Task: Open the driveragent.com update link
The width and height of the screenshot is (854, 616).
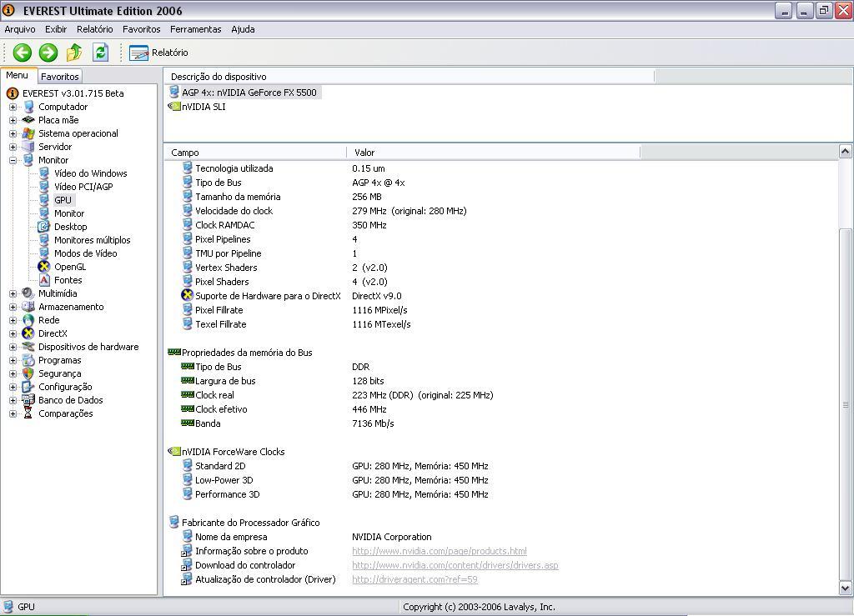Action: (x=414, y=579)
